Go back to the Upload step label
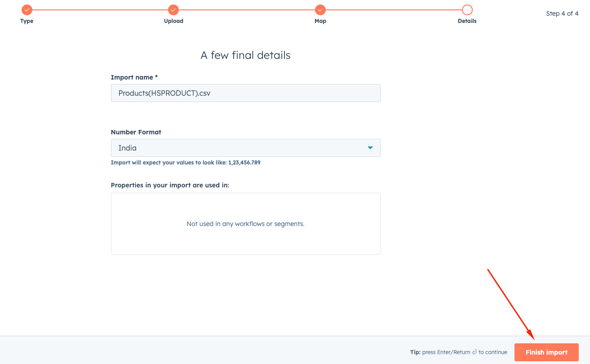 [x=173, y=21]
